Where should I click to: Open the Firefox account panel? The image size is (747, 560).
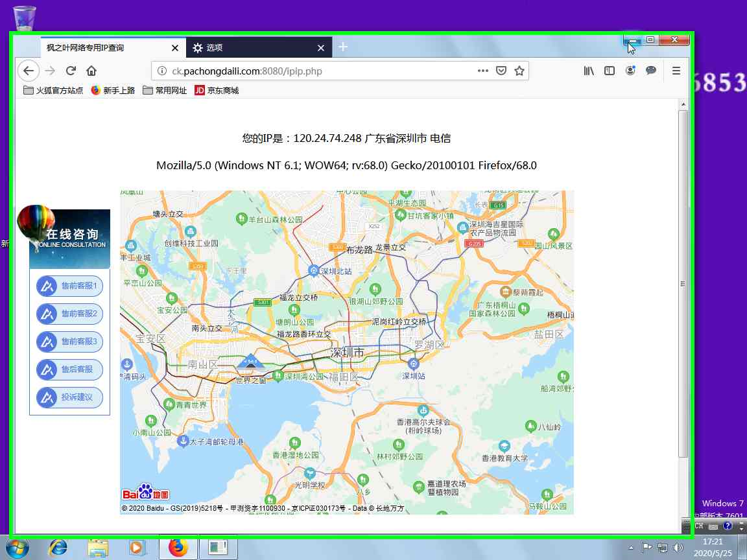[x=630, y=71]
